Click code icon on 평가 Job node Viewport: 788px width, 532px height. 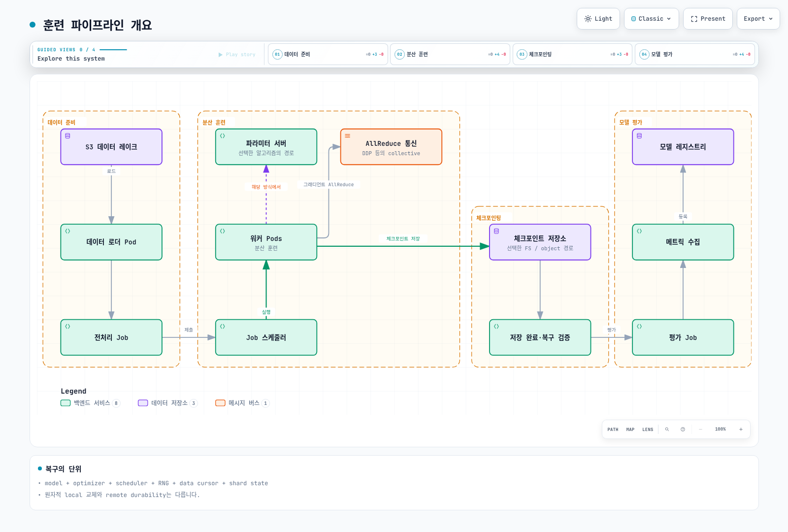click(x=639, y=327)
